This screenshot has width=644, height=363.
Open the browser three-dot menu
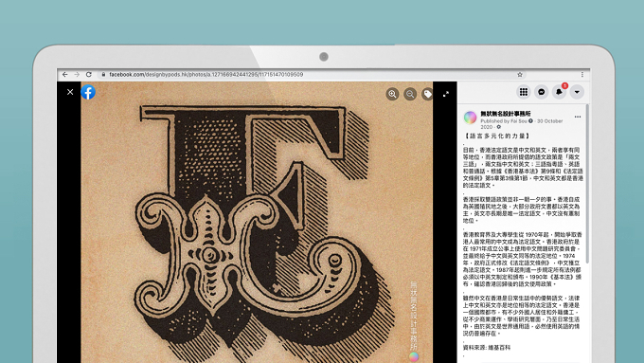click(x=582, y=75)
